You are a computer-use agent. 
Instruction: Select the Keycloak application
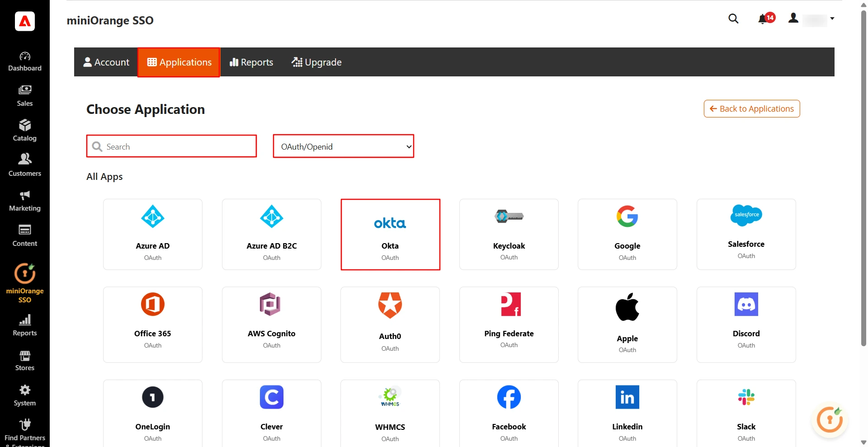509,235
